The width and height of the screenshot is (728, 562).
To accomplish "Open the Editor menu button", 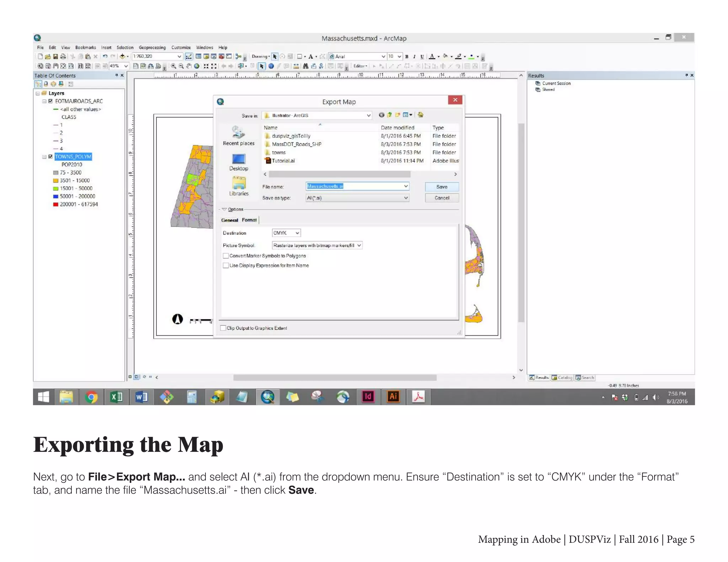I will [360, 66].
